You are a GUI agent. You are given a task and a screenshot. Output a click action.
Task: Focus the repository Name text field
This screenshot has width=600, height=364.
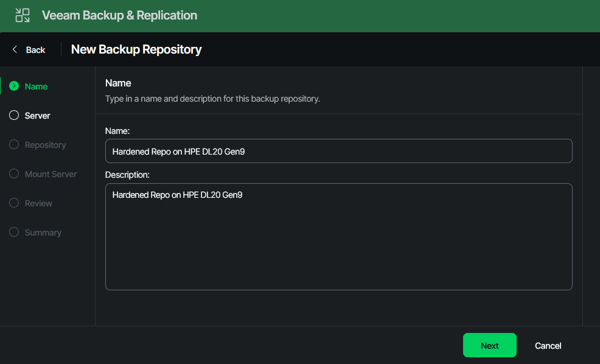pos(338,151)
